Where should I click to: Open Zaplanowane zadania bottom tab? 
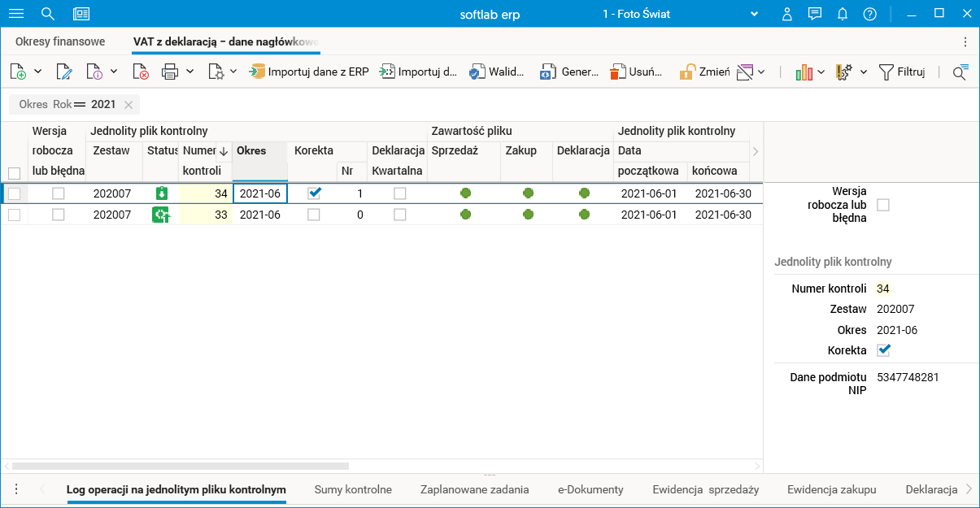475,489
